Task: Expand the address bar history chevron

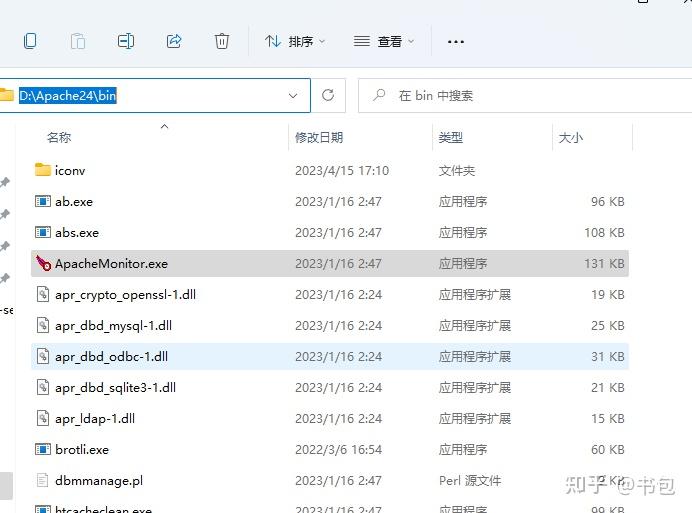Action: pos(293,96)
